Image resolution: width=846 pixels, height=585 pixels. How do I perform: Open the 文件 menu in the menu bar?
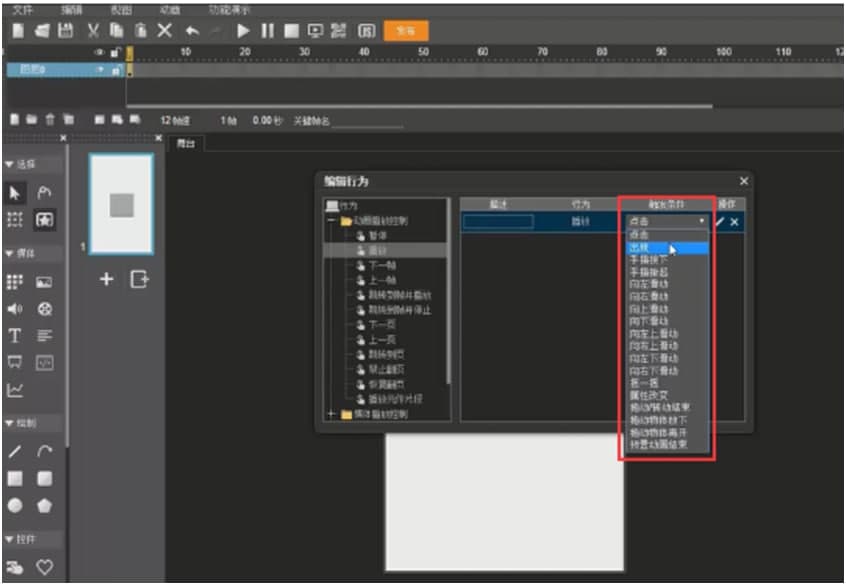22,8
